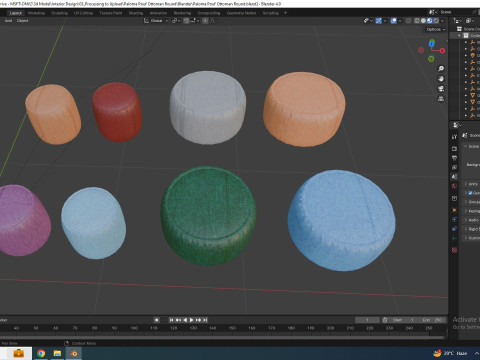Play animation in reverse
Screen dimensions: 480x360
[185, 320]
